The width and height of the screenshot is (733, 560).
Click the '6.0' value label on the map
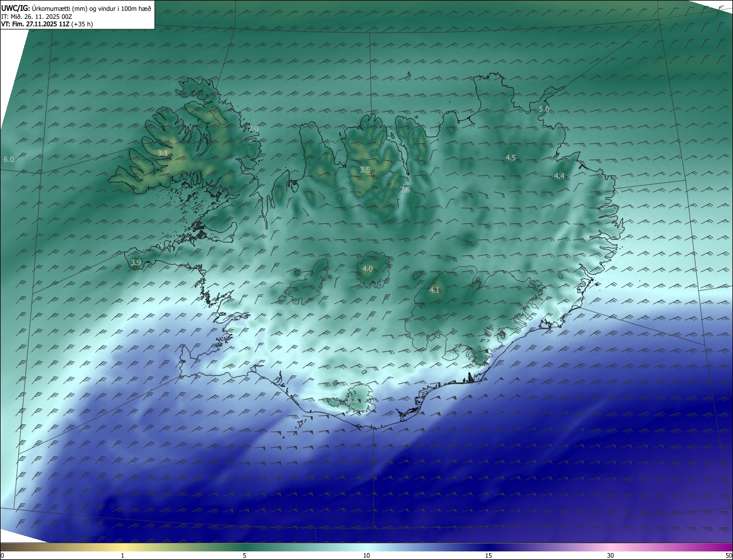click(x=9, y=159)
